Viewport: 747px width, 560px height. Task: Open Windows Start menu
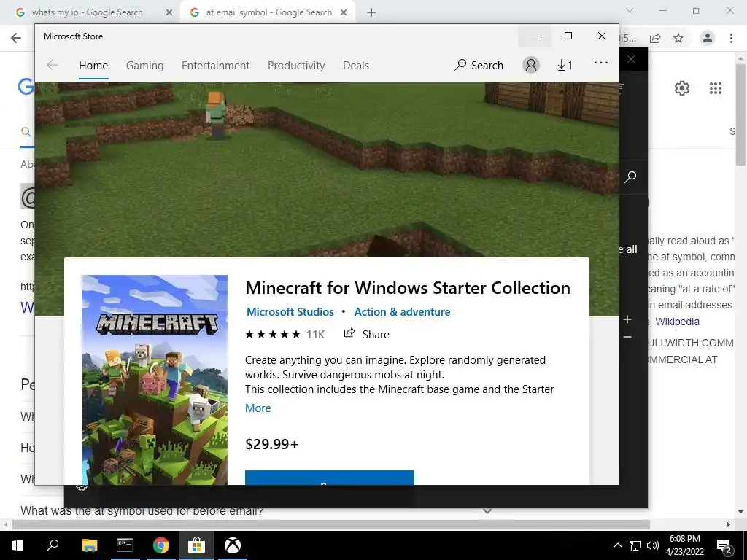[18, 545]
